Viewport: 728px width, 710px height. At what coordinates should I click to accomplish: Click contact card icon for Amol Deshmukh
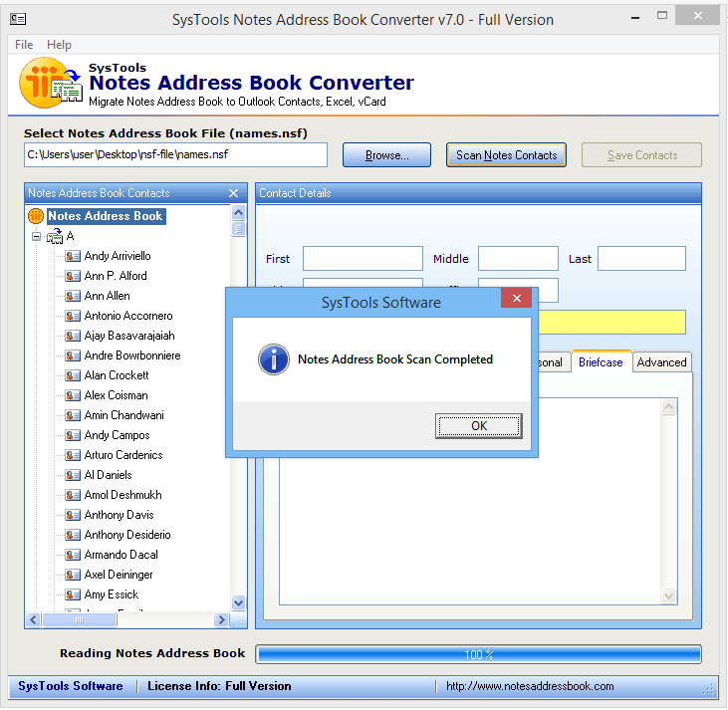[73, 495]
